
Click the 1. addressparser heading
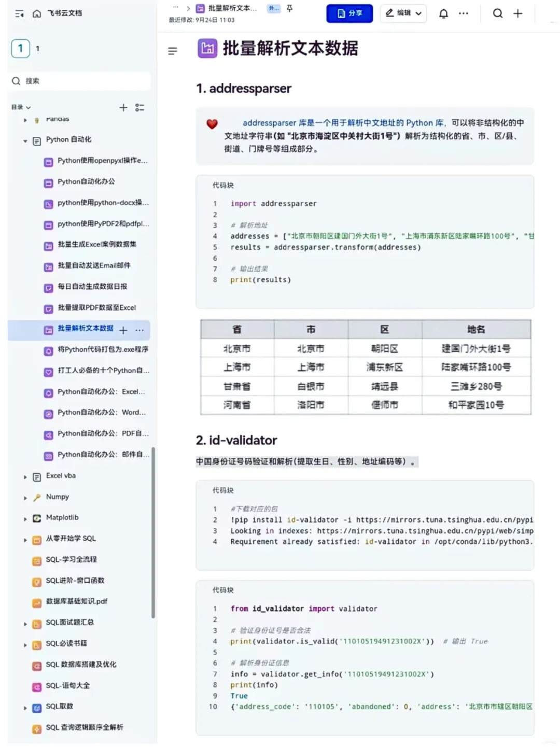click(x=244, y=89)
